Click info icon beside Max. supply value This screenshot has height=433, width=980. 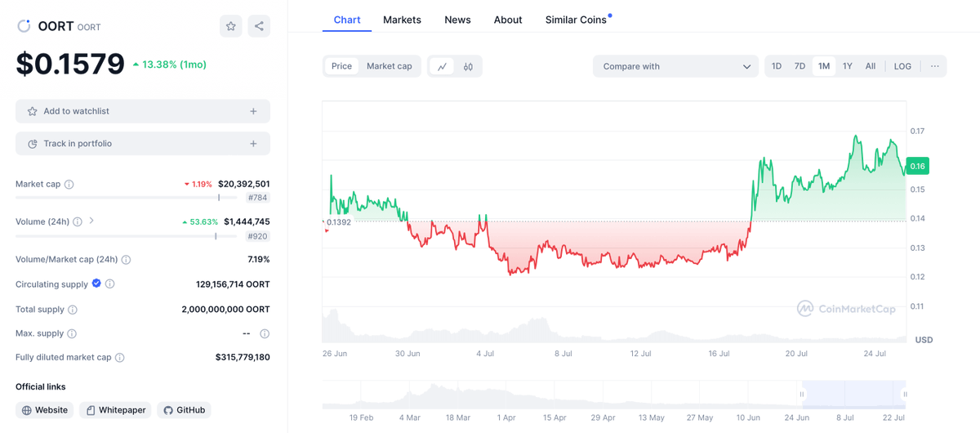pyautogui.click(x=265, y=333)
